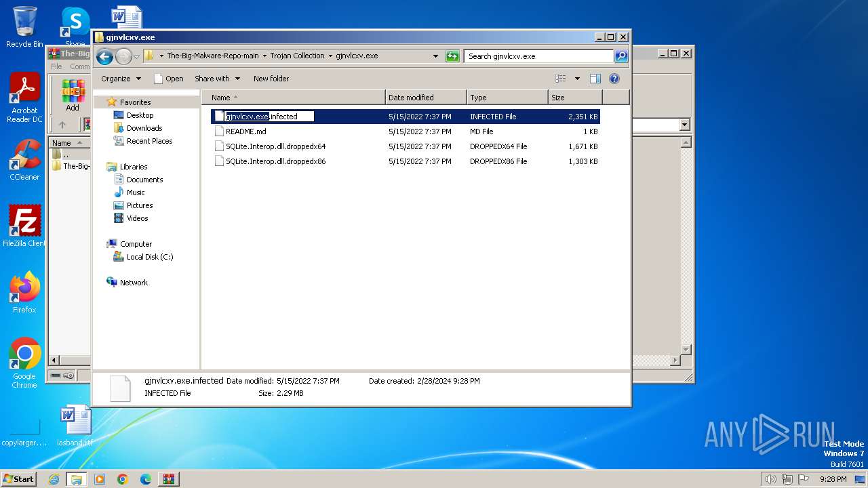
Task: Click Windows Media Player taskbar icon
Action: tap(100, 479)
